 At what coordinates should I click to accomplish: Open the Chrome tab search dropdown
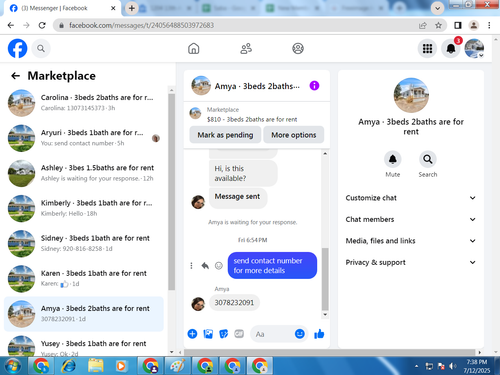point(437,8)
